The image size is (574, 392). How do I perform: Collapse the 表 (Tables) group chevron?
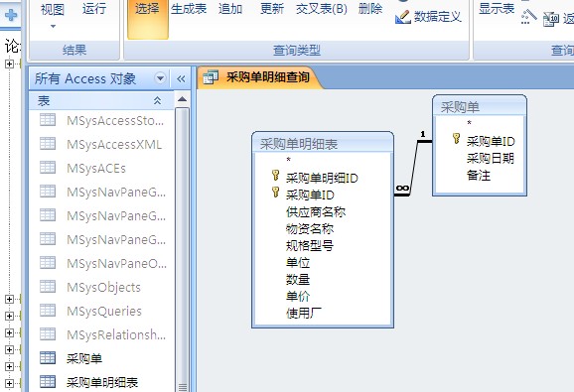(158, 100)
